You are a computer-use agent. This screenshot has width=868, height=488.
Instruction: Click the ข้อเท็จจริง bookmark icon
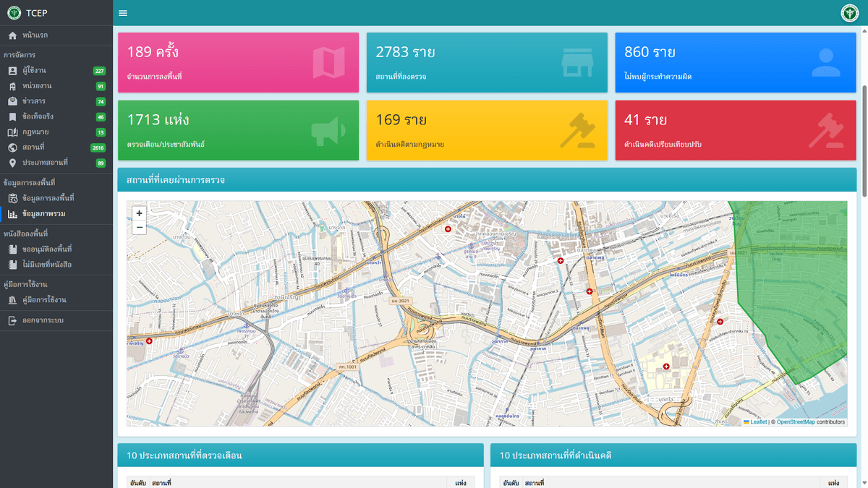12,117
